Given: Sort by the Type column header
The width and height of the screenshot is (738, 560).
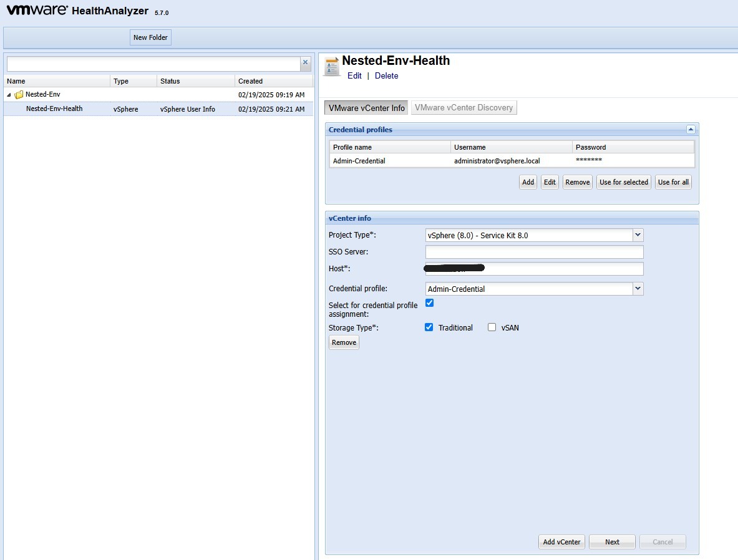Looking at the screenshot, I should [x=134, y=81].
